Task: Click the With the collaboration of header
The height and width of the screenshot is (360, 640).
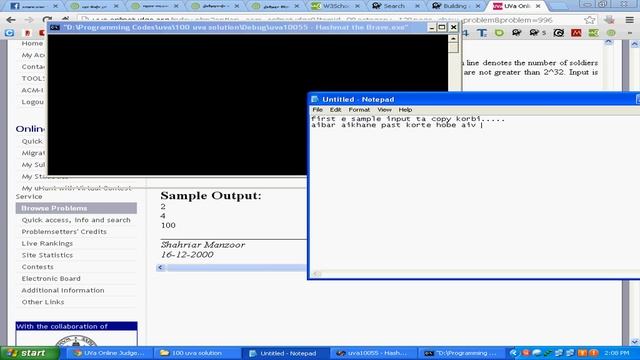Action: point(76,326)
